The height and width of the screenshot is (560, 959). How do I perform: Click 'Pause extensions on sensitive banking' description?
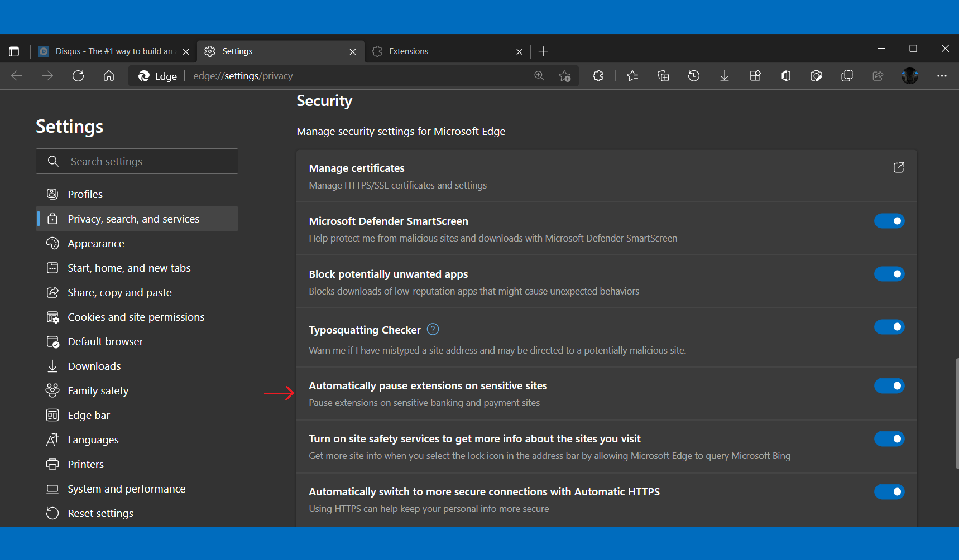click(x=424, y=403)
